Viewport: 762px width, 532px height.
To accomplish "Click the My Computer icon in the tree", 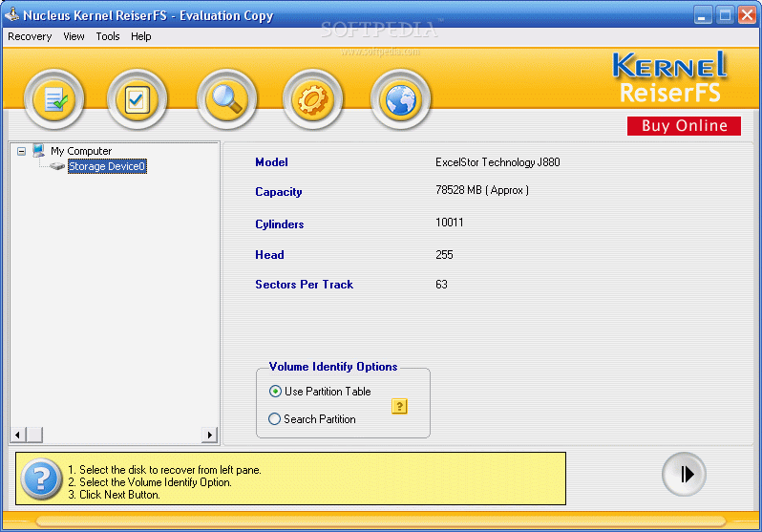I will coord(39,150).
